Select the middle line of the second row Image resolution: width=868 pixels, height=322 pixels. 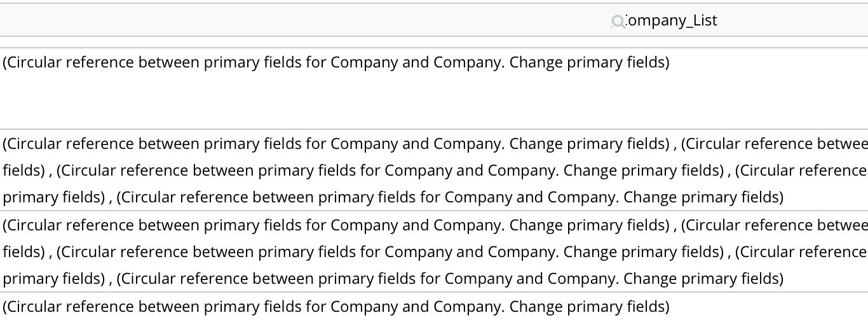(x=435, y=171)
